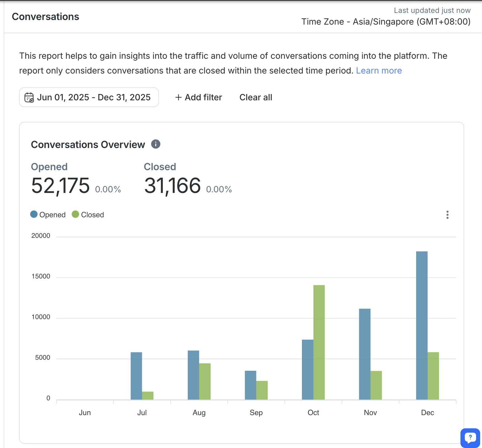Click the Add filter button
Image resolution: width=482 pixels, height=448 pixels.
(x=203, y=98)
